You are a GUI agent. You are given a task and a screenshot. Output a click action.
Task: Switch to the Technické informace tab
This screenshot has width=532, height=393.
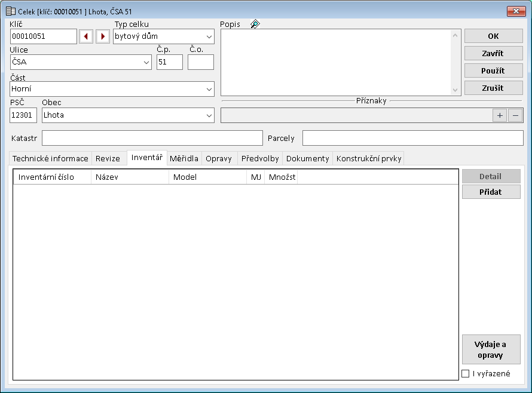click(51, 158)
